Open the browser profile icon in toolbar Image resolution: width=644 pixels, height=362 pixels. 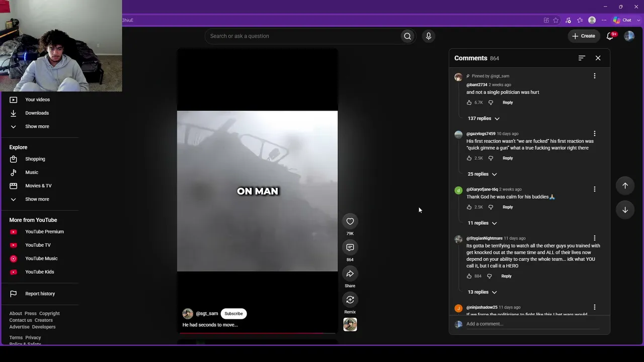pos(592,20)
